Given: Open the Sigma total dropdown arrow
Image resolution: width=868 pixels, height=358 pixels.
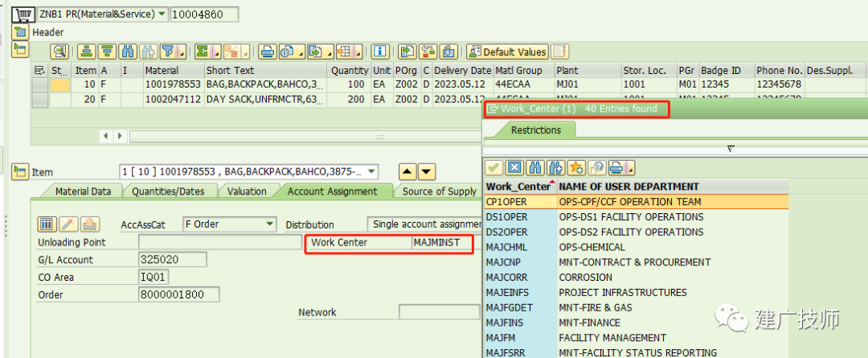Looking at the screenshot, I should tap(217, 52).
